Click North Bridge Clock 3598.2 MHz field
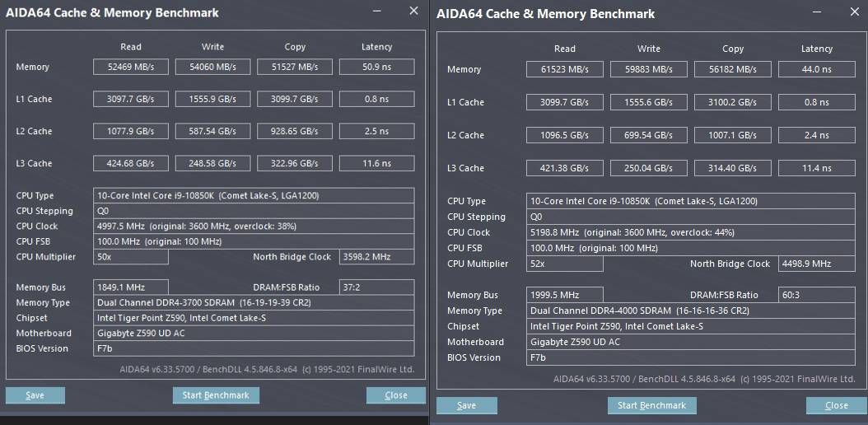Image resolution: width=868 pixels, height=425 pixels. coord(376,257)
